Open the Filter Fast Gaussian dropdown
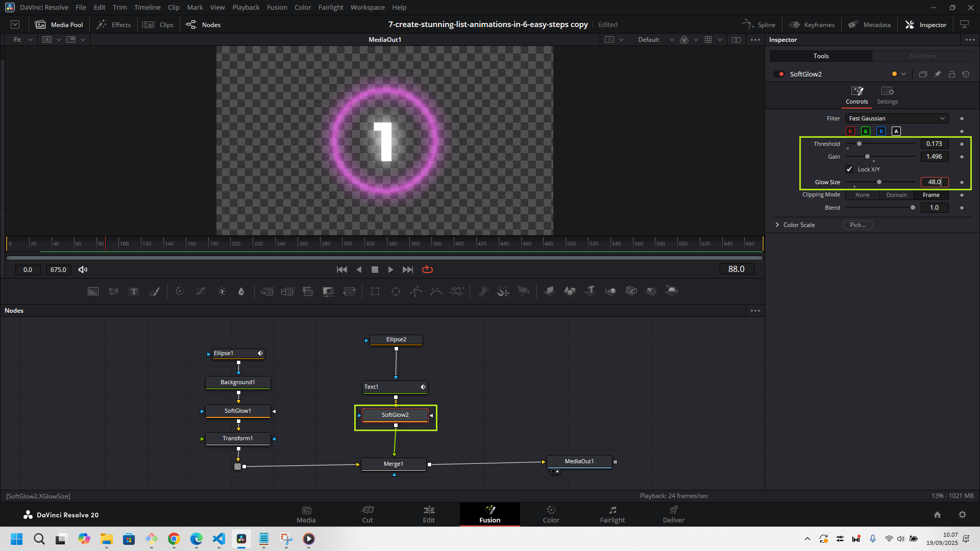Image resolution: width=980 pixels, height=551 pixels. pos(896,118)
